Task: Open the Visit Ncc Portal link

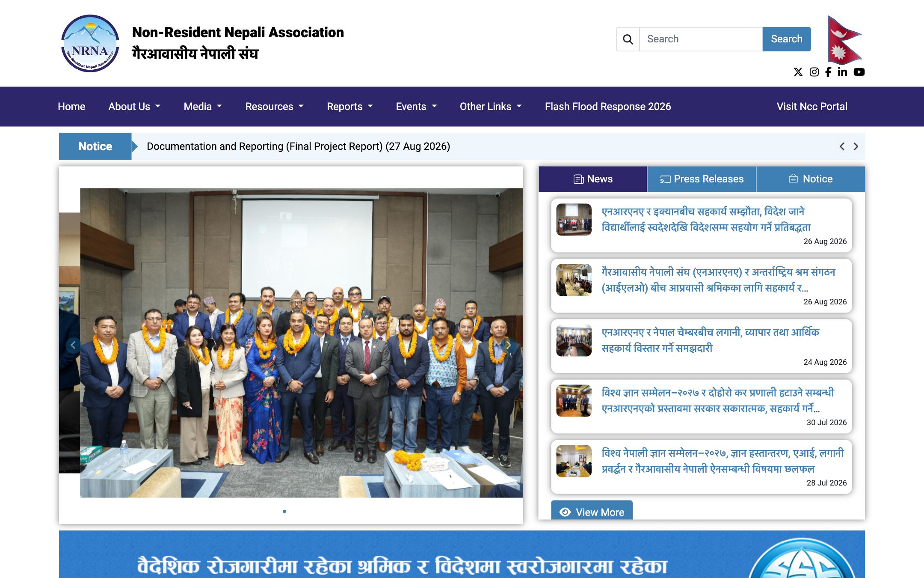Action: click(x=812, y=107)
